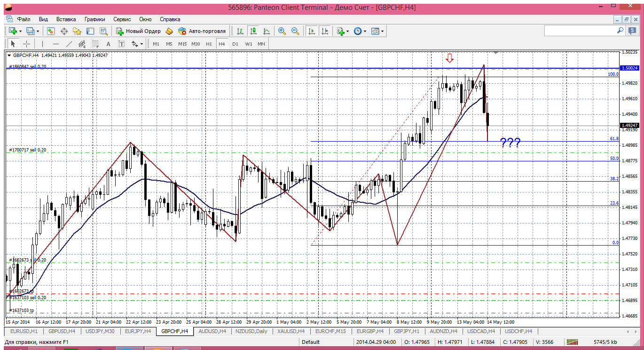The image size is (644, 350).
Task: Open the Market Watch window icon
Action: click(51, 31)
